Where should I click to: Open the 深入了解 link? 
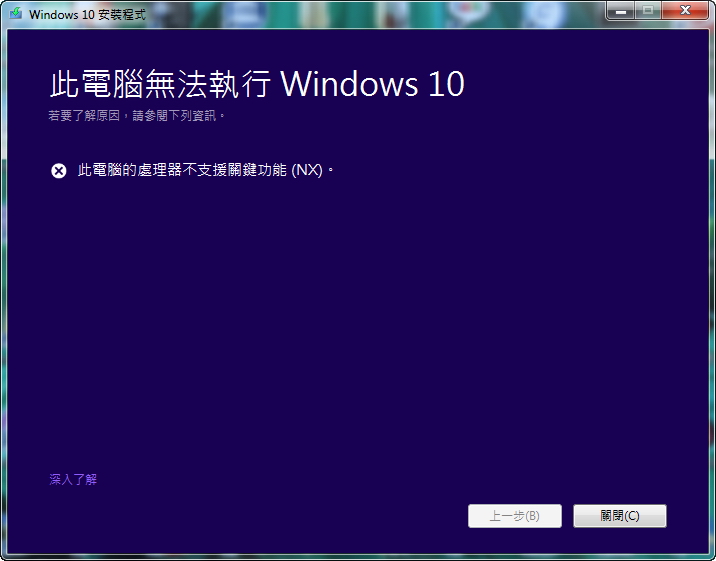(x=73, y=479)
